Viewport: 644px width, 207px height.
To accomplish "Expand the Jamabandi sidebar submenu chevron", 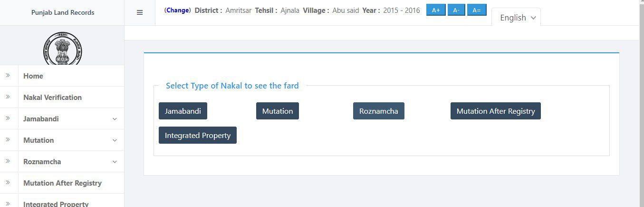I will click(x=115, y=119).
